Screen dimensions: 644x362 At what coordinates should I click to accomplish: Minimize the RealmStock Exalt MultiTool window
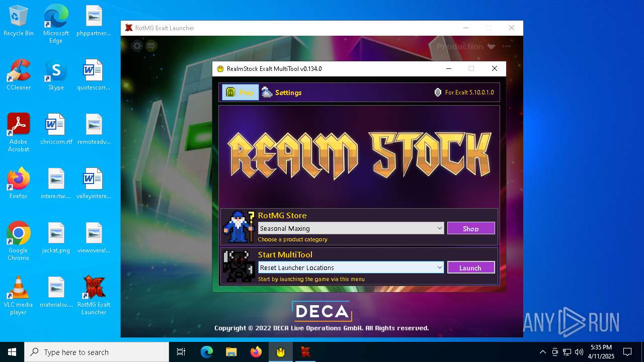tap(448, 69)
